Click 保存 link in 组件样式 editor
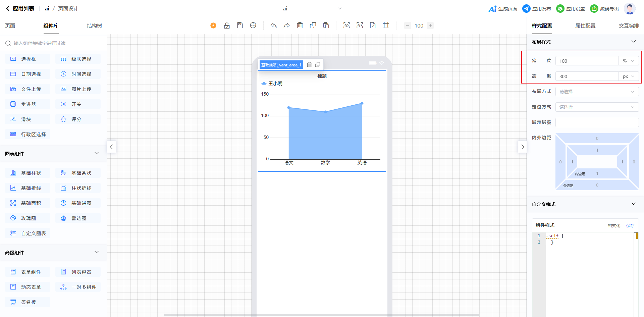This screenshot has height=317, width=644. tap(630, 225)
